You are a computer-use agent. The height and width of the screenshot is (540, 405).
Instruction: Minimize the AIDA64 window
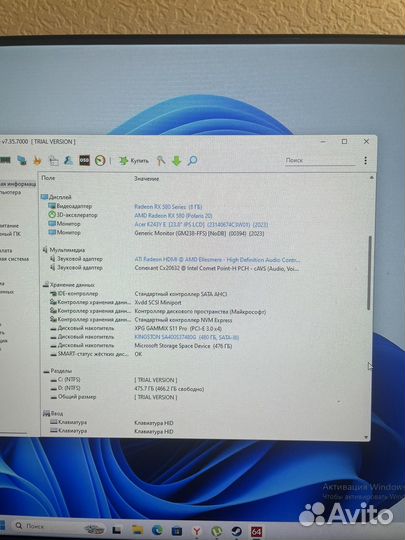(x=323, y=141)
